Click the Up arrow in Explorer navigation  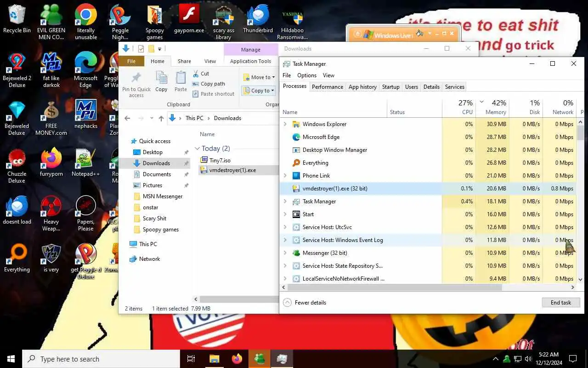click(x=161, y=118)
